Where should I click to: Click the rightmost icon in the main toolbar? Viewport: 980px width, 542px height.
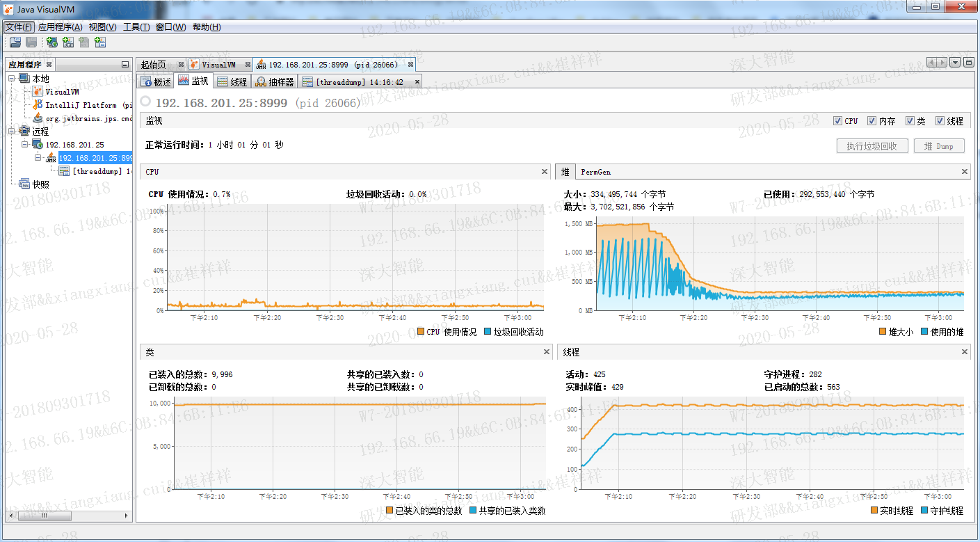pyautogui.click(x=100, y=42)
